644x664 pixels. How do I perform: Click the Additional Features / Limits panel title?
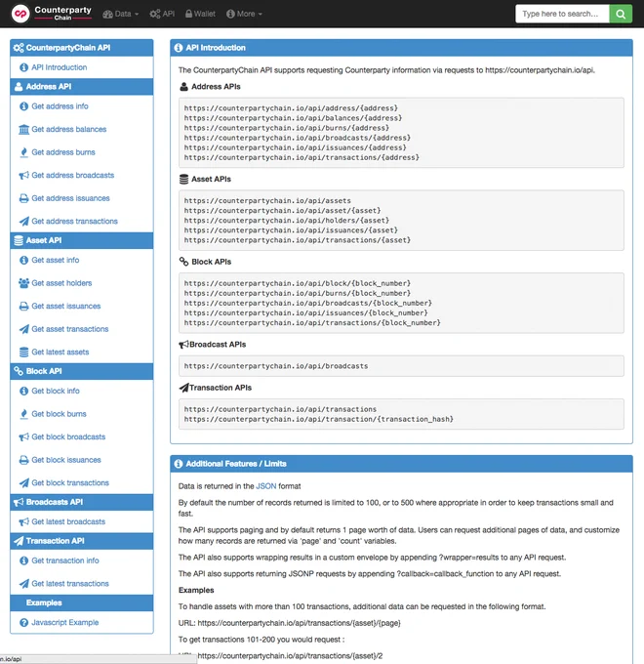(x=236, y=464)
